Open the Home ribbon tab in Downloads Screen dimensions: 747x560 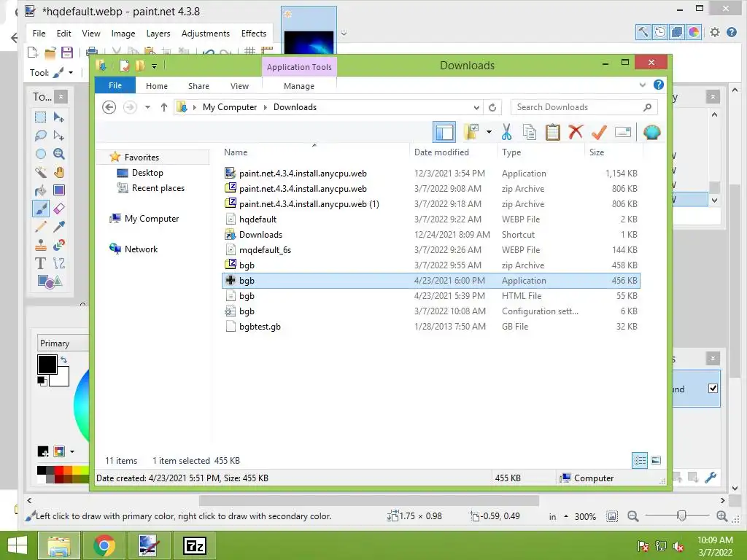[x=157, y=86]
